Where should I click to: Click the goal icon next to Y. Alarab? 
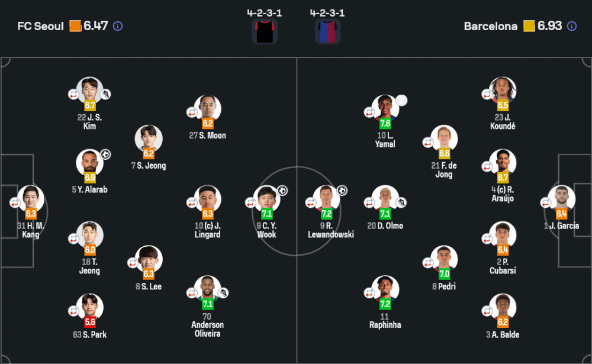105,154
